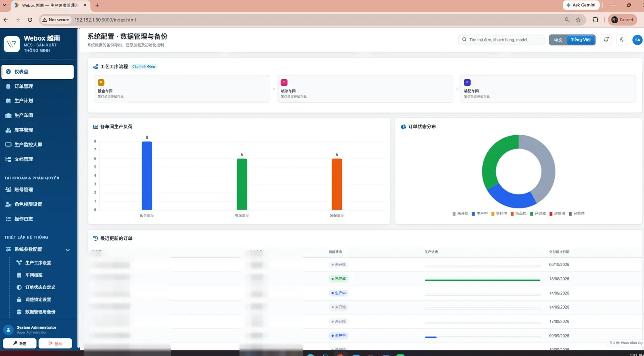Toggle 生产中 legend swatch

coord(473,214)
